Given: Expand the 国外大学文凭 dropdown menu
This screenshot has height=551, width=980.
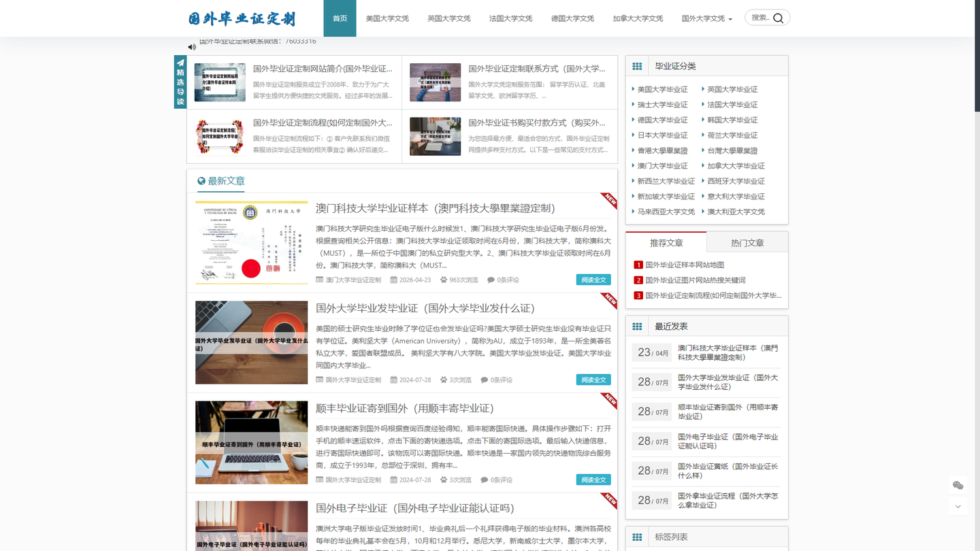Looking at the screenshot, I should pyautogui.click(x=707, y=18).
